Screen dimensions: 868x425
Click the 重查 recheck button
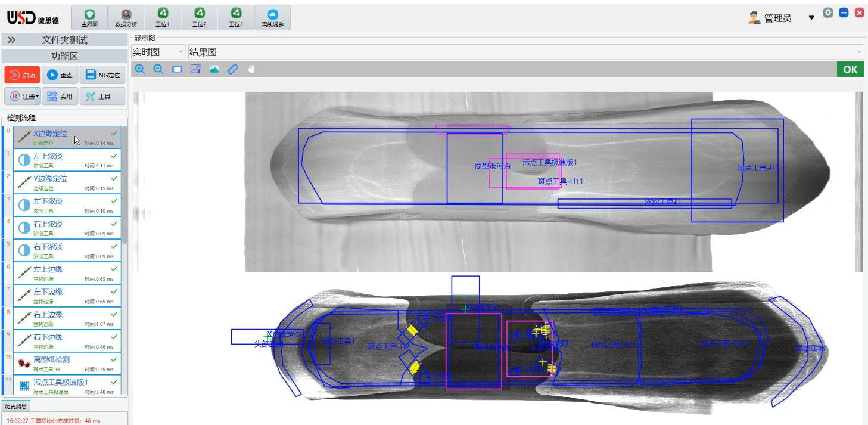pos(60,75)
